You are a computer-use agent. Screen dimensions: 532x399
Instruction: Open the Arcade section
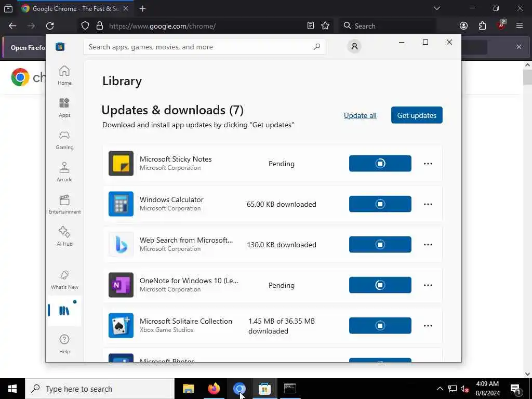tap(64, 172)
